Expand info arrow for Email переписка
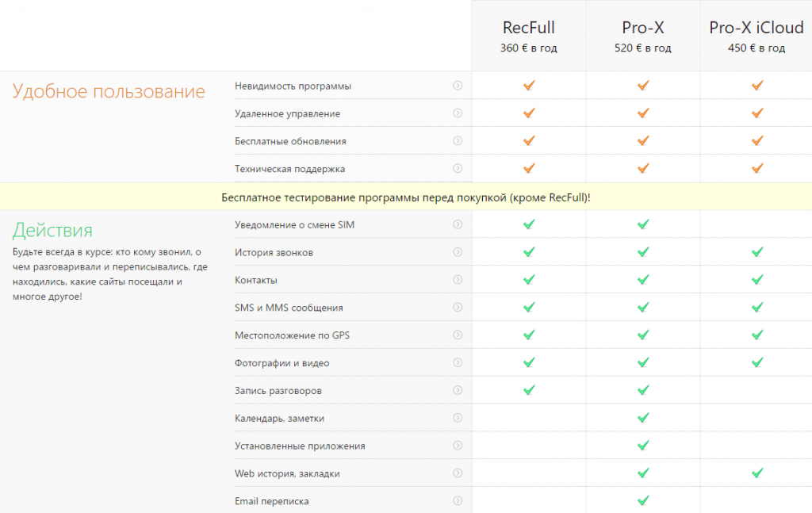The height and width of the screenshot is (513, 812). coord(458,501)
